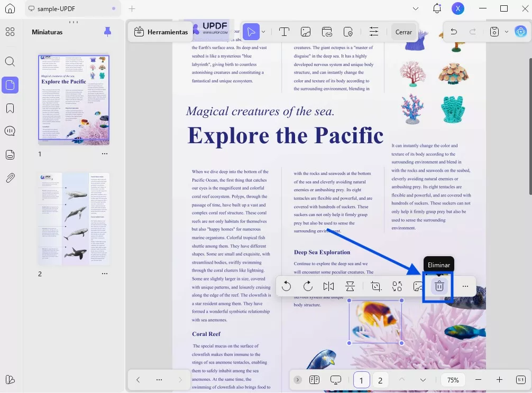Unpin the Miniaturas panel

click(107, 32)
